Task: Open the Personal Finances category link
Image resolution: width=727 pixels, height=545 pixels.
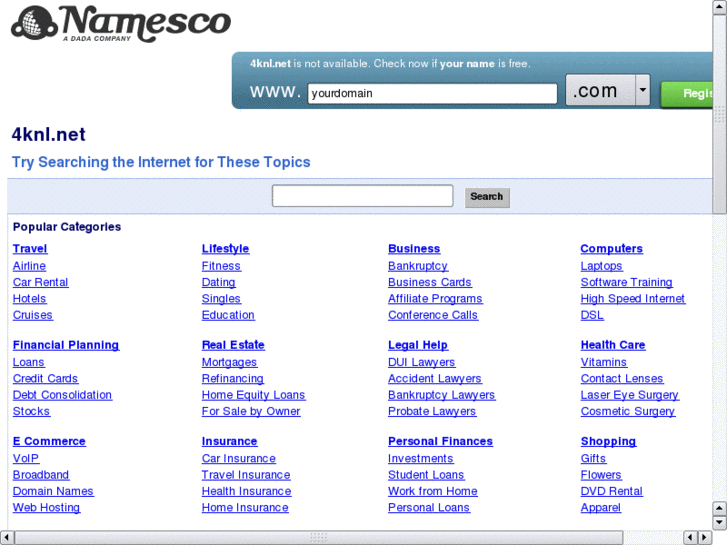Action: point(440,441)
